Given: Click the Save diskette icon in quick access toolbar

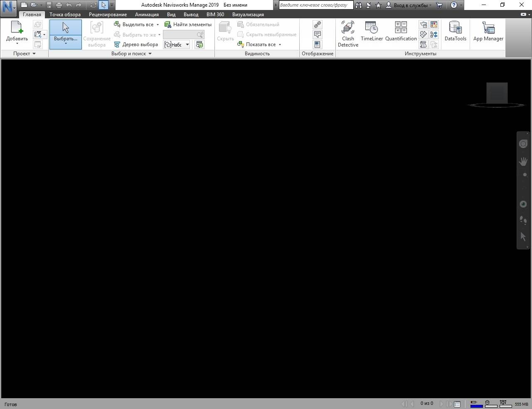Looking at the screenshot, I should pyautogui.click(x=49, y=5).
